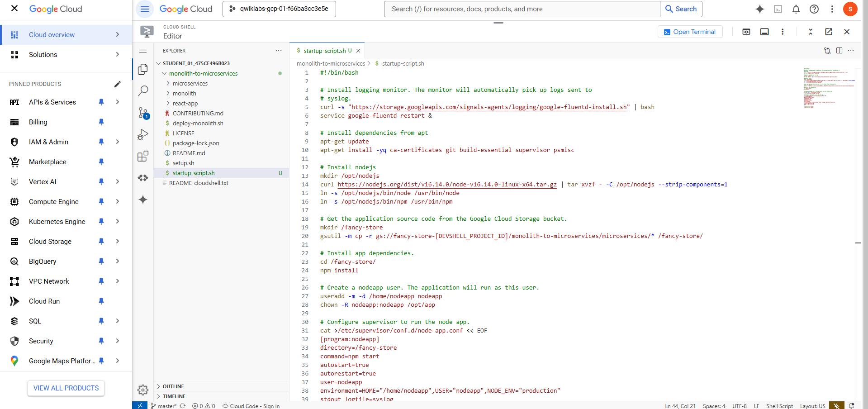
Task: Open Cloud Shell more options menu
Action: (783, 32)
